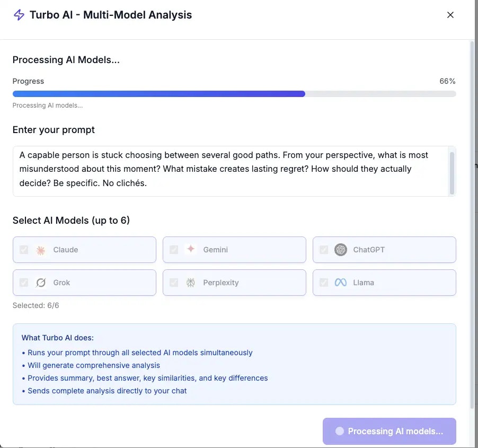The image size is (478, 448).
Task: Select the Claude model icon
Action: coord(41,250)
